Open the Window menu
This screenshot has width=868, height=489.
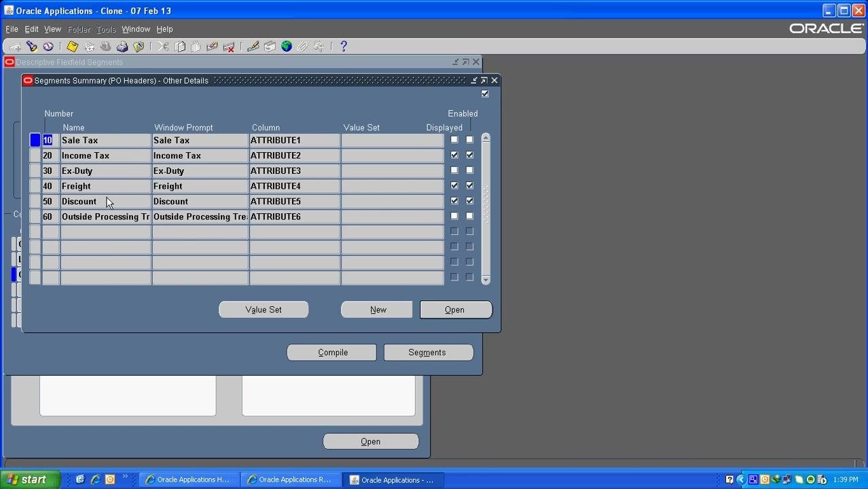tap(136, 29)
